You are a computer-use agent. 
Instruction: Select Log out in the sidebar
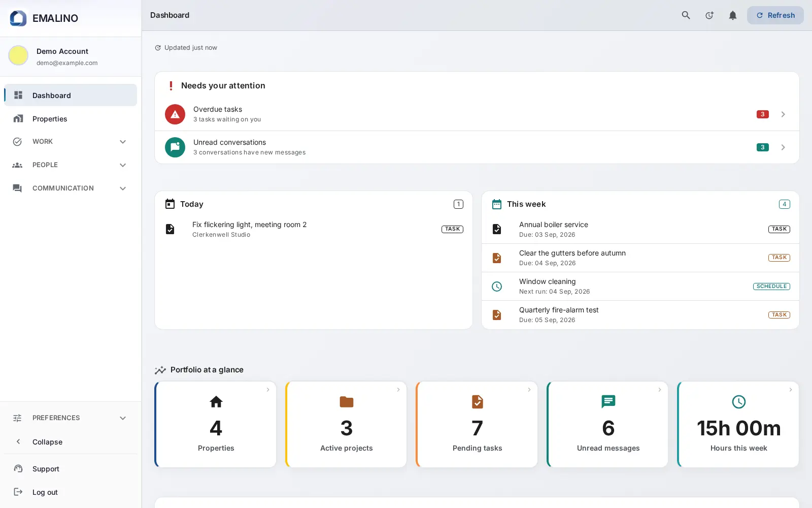[x=70, y=492]
